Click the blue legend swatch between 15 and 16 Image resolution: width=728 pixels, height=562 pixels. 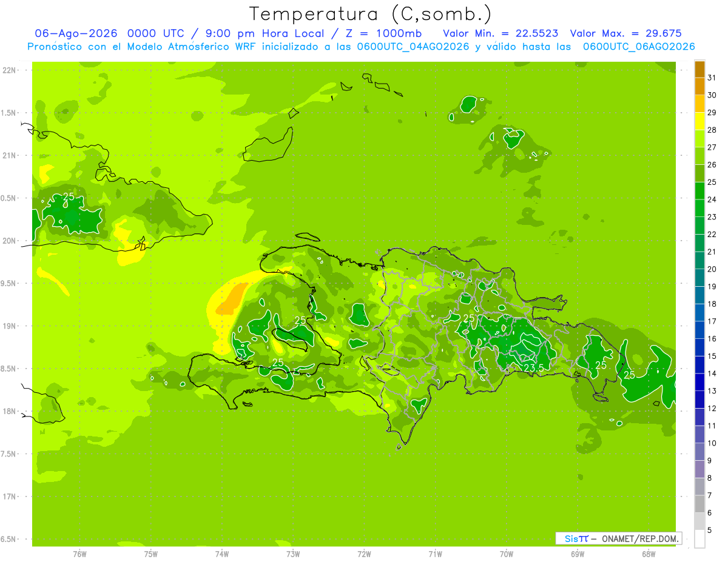click(x=699, y=347)
